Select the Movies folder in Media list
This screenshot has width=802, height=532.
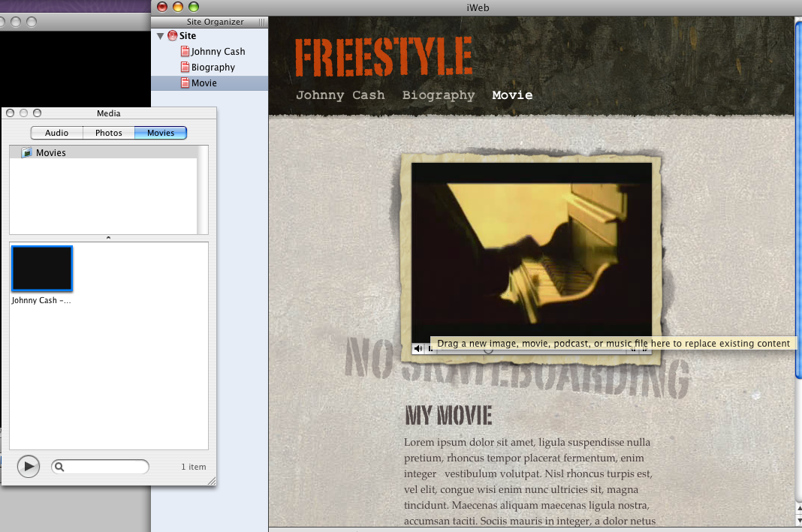click(104, 153)
